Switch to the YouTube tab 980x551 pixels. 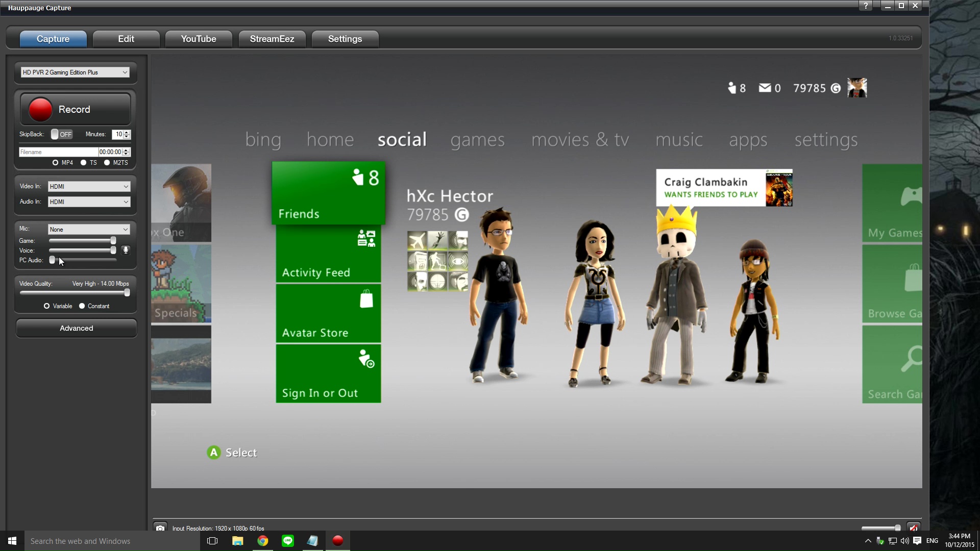[199, 39]
